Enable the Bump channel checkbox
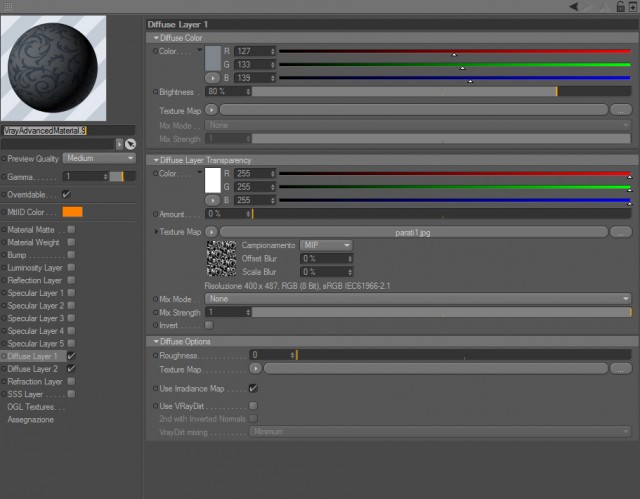Viewport: 640px width, 499px height. [71, 255]
